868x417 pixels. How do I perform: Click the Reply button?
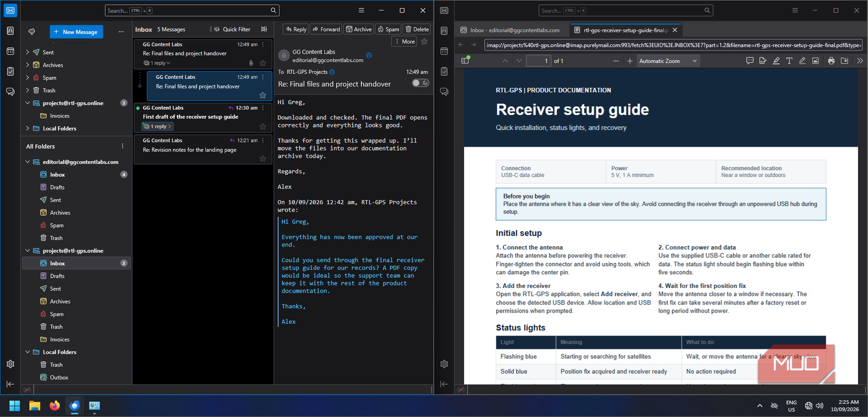[x=296, y=29]
